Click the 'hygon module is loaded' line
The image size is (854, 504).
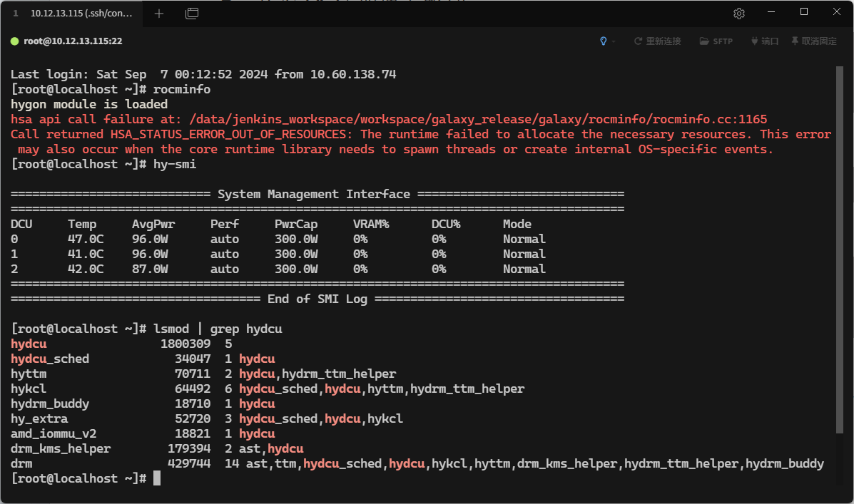click(89, 105)
